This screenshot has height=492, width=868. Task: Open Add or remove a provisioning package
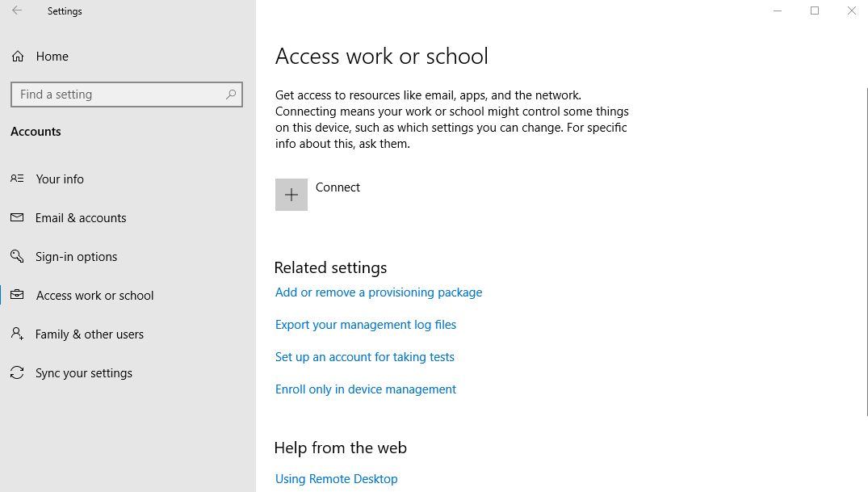[x=378, y=292]
